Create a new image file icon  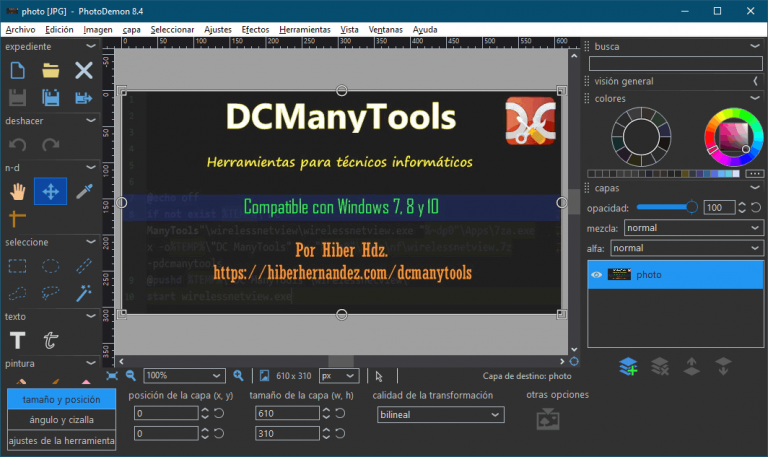[18, 71]
